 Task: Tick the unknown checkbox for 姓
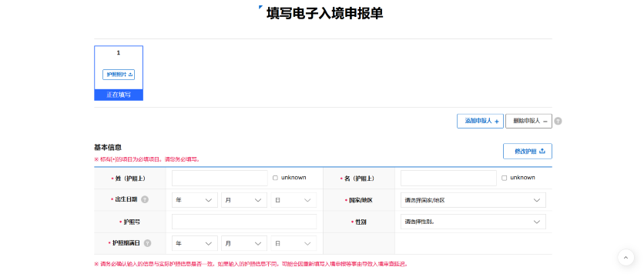(x=275, y=178)
